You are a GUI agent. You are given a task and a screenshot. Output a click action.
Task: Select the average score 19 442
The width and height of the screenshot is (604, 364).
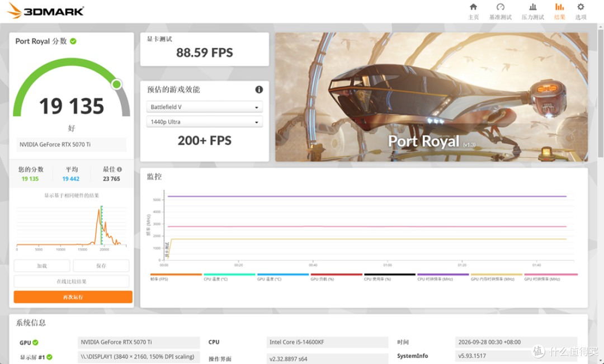point(71,179)
